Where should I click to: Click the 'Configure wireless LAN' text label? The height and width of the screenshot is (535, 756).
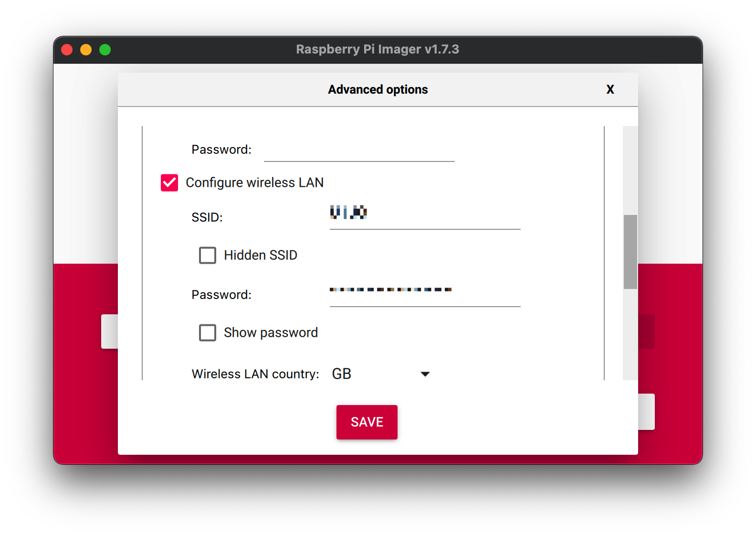[254, 182]
